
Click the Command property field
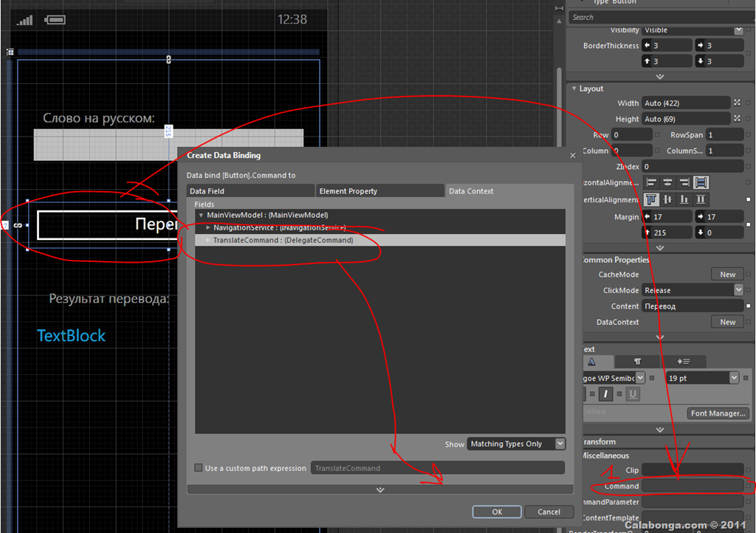click(693, 486)
